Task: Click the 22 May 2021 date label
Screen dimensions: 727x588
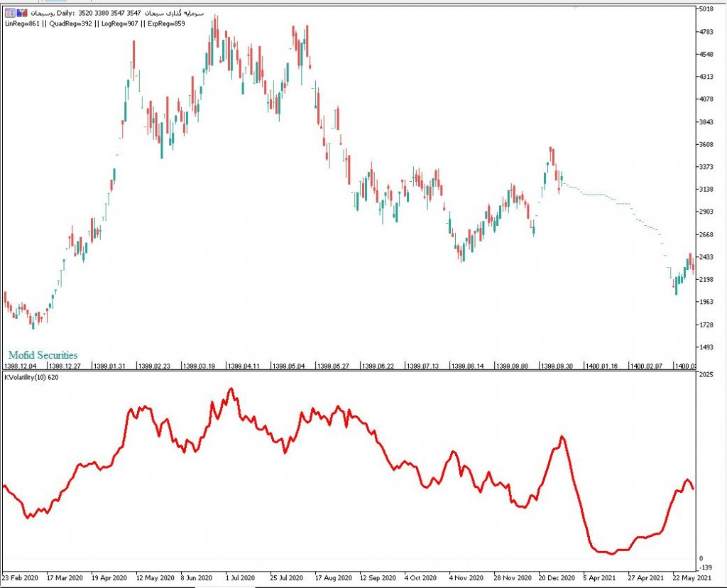Action: 692,578
